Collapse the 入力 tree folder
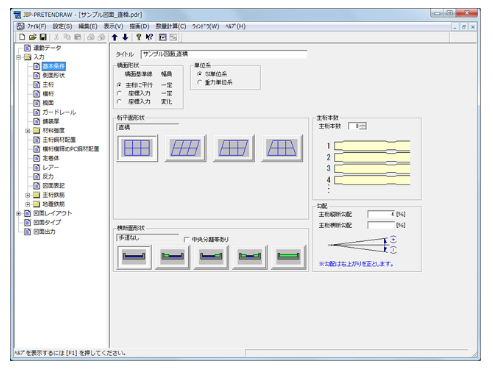The width and height of the screenshot is (493, 373). click(x=19, y=57)
